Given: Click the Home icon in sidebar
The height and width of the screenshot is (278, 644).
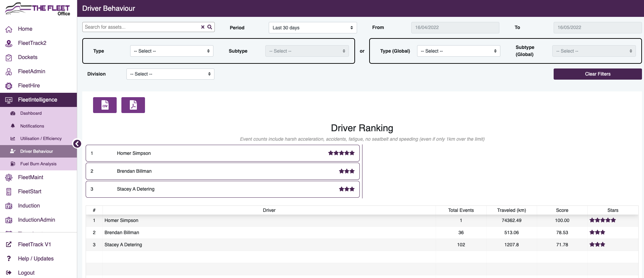Looking at the screenshot, I should point(9,29).
